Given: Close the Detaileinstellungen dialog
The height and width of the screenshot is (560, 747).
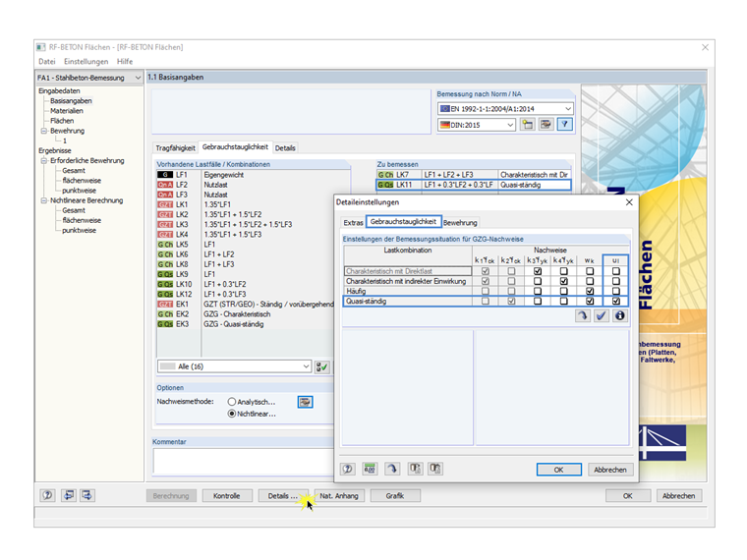Looking at the screenshot, I should coord(629,202).
